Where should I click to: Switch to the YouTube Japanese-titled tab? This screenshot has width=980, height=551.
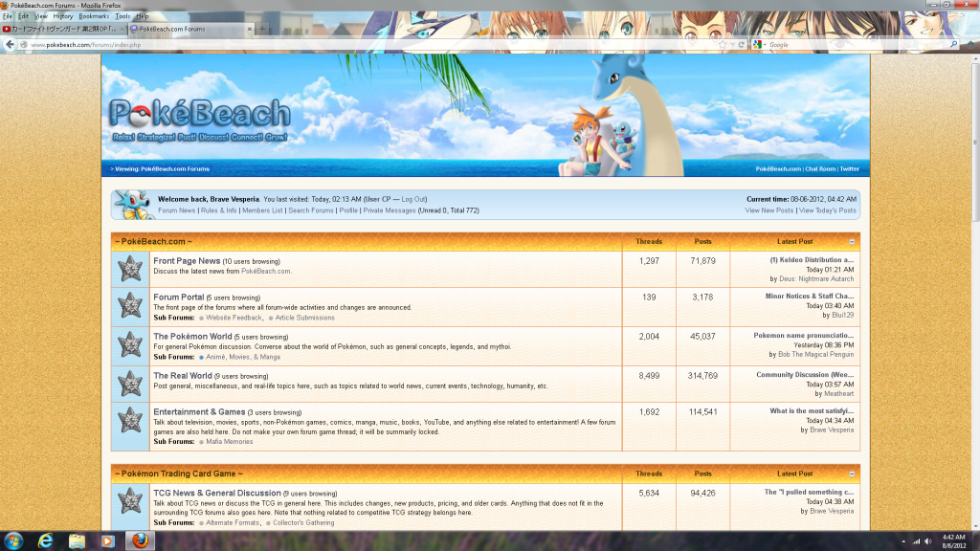click(x=62, y=29)
